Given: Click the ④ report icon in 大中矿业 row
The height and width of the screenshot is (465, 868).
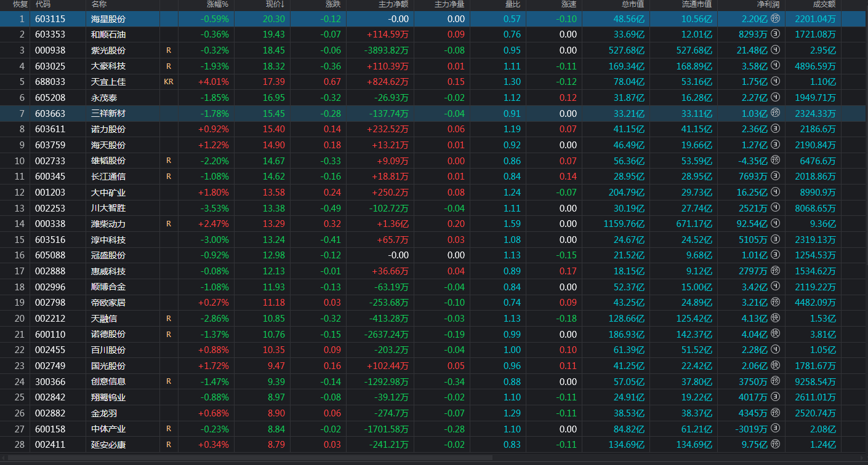Looking at the screenshot, I should (775, 192).
